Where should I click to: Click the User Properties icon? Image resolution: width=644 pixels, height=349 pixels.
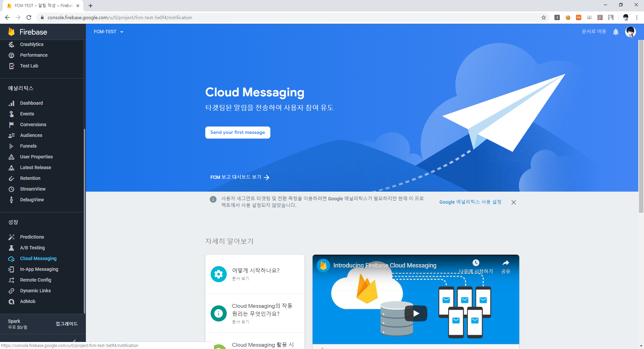(x=11, y=157)
